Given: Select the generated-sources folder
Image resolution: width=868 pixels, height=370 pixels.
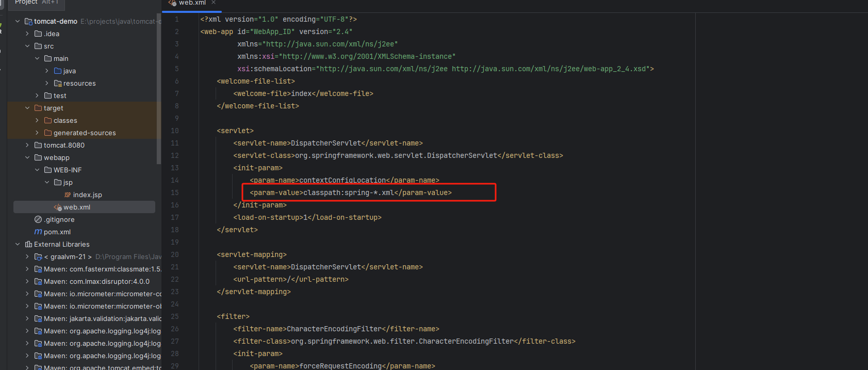Looking at the screenshot, I should (x=85, y=133).
